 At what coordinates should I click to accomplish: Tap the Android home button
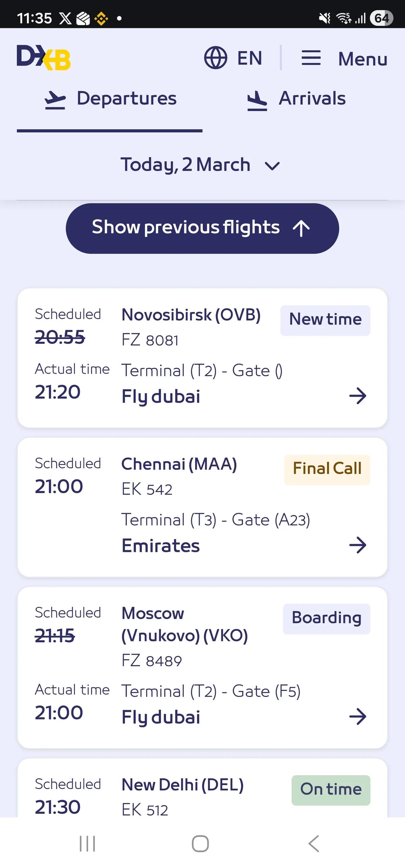(200, 844)
